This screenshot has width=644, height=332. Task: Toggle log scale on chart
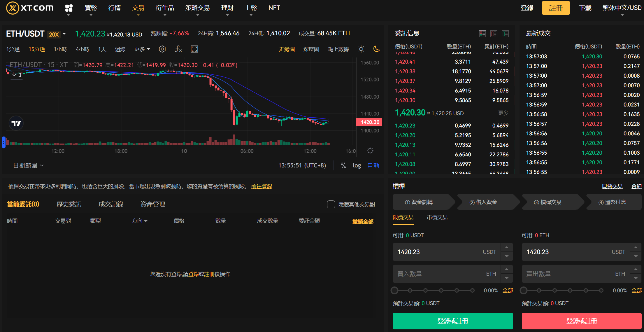(x=357, y=166)
